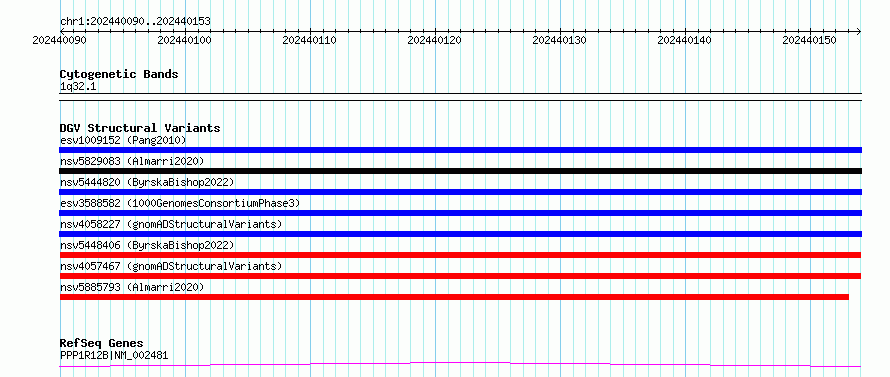This screenshot has height=377, width=890.
Task: Select the DGV Structural Variants track title
Action: 140,128
